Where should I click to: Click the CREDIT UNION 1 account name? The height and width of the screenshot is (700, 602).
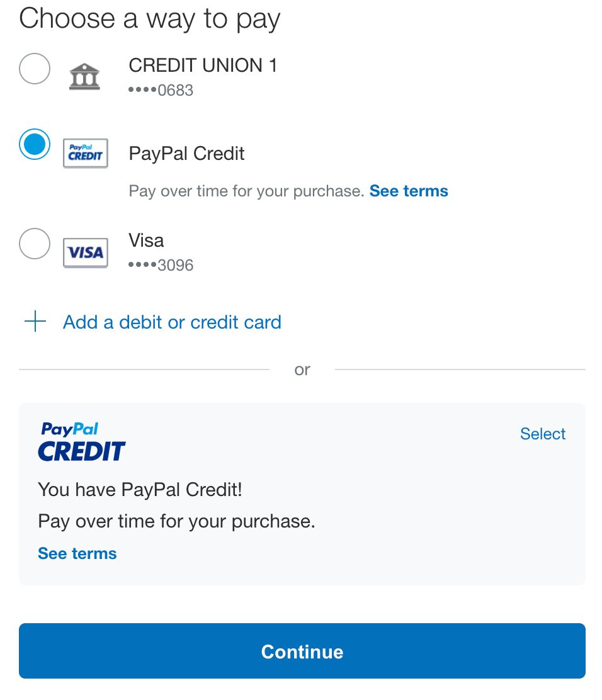pos(203,65)
